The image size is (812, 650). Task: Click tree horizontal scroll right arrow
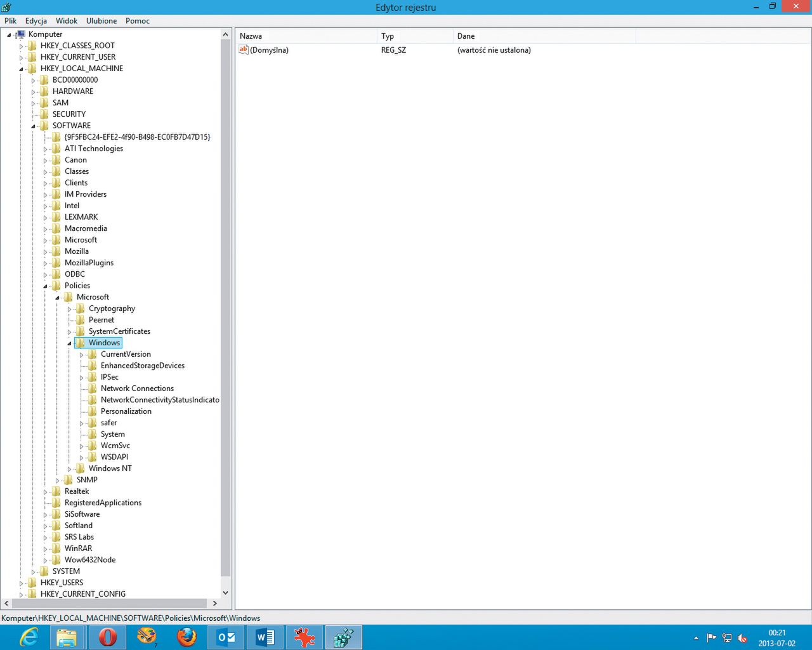pyautogui.click(x=214, y=603)
